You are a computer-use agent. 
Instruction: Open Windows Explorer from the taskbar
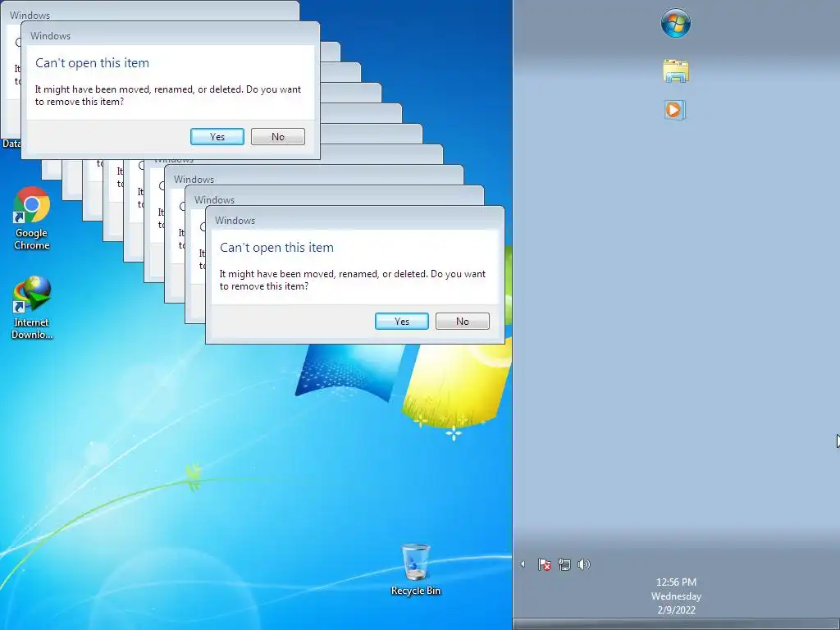[x=676, y=71]
